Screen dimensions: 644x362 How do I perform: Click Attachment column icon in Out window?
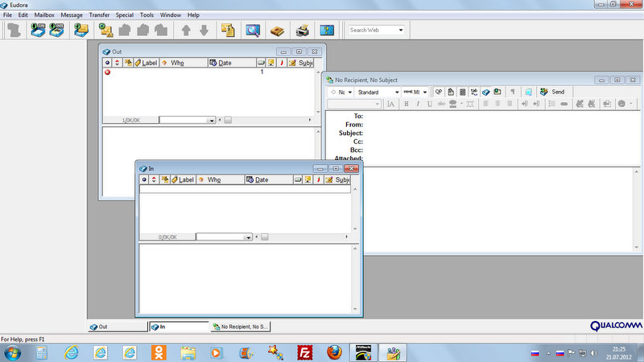tap(128, 63)
